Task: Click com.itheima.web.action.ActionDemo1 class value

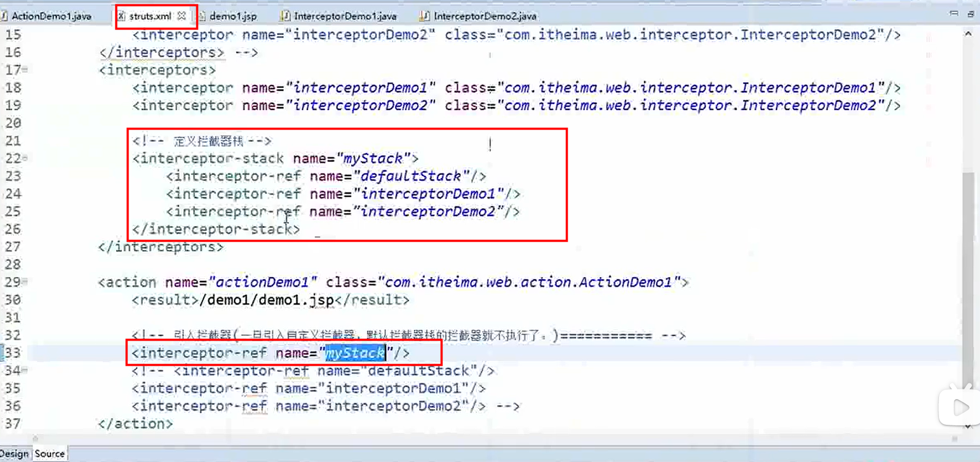Action: click(x=529, y=282)
